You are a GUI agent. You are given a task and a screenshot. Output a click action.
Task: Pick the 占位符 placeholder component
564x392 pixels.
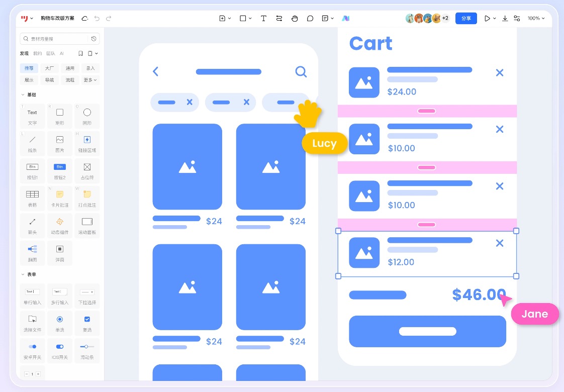point(87,171)
